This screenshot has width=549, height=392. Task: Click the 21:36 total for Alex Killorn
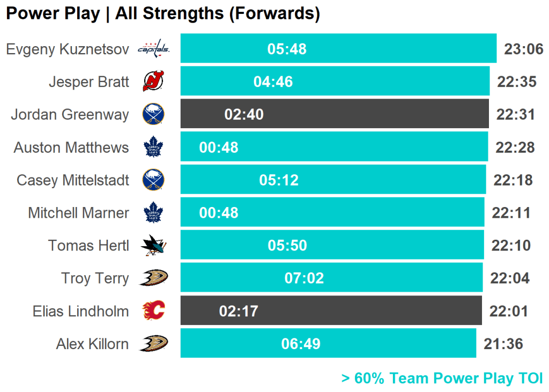(x=503, y=344)
